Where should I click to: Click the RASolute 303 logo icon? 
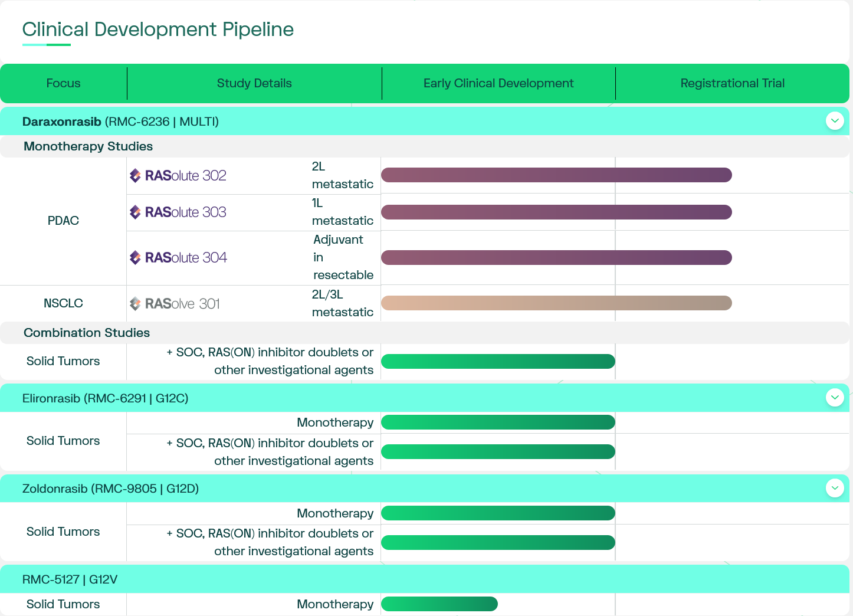[135, 212]
